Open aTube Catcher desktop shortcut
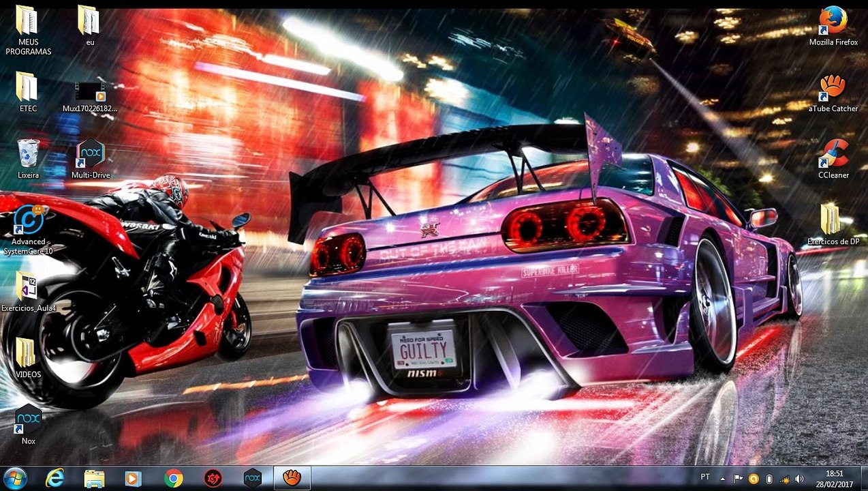This screenshot has width=868, height=491. click(833, 91)
